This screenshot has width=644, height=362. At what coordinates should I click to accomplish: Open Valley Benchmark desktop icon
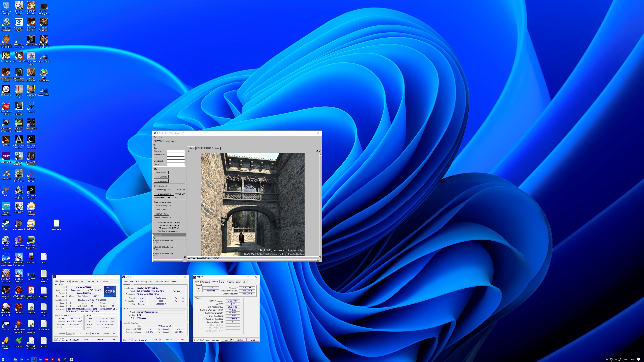(31, 75)
